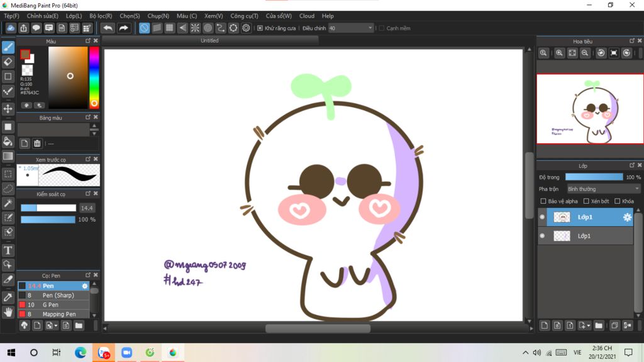Enable the Bảo vệ alpha checkbox
The height and width of the screenshot is (362, 644).
pos(543,201)
